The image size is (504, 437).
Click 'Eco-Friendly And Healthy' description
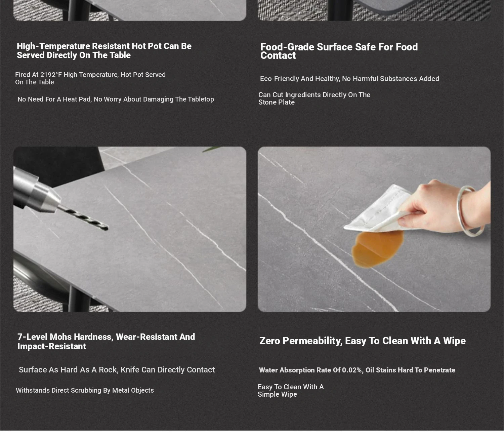tap(349, 79)
